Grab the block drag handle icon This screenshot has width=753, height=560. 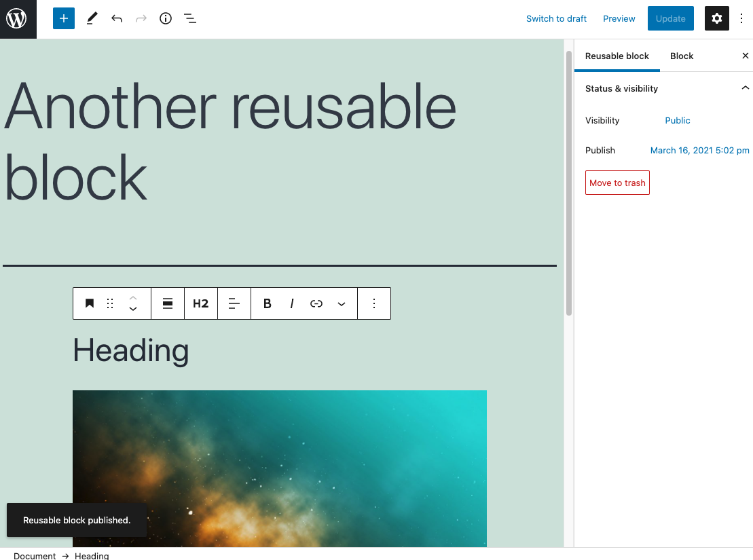tap(110, 303)
